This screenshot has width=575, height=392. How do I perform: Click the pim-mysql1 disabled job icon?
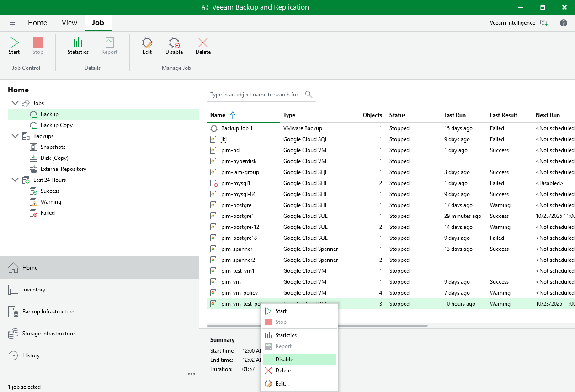[x=213, y=183]
